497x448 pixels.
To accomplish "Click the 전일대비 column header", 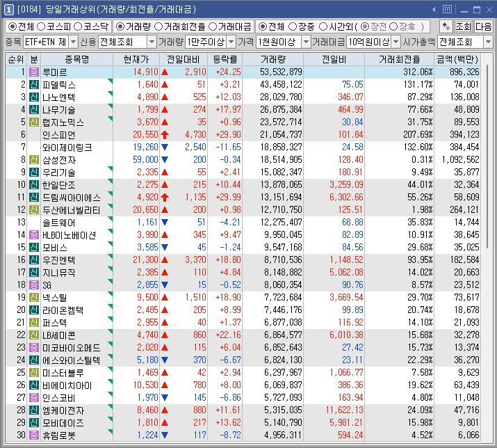I will tap(184, 59).
